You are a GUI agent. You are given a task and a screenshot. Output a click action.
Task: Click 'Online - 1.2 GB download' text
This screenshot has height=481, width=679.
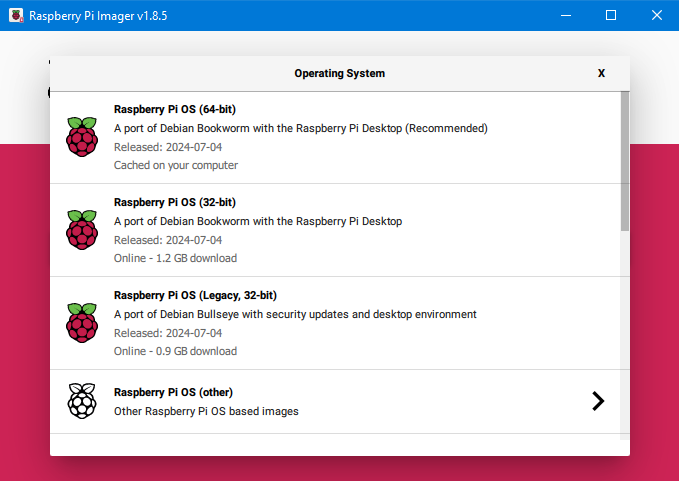pyautogui.click(x=175, y=258)
